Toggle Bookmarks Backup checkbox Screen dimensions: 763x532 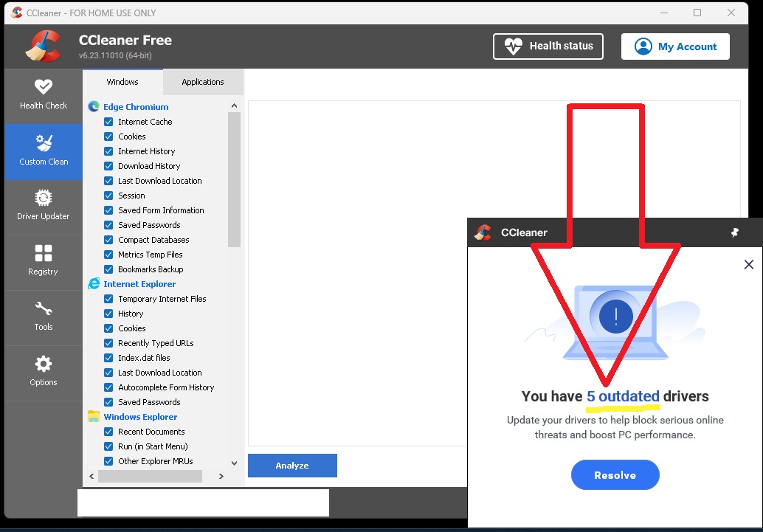(x=108, y=269)
